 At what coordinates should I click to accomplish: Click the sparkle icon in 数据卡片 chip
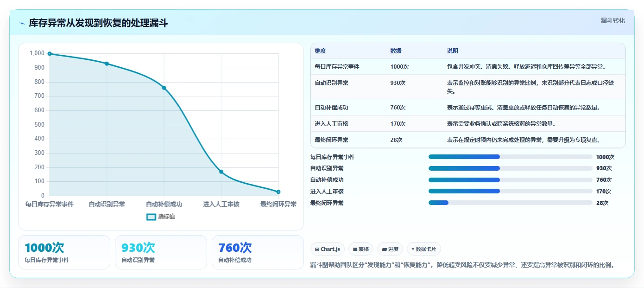pos(413,249)
